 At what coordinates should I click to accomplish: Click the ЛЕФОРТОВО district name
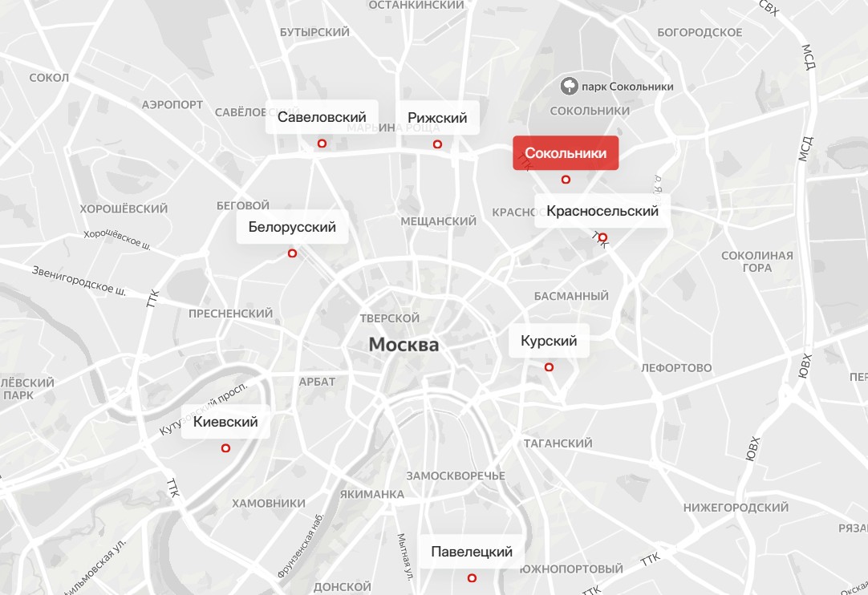(676, 367)
